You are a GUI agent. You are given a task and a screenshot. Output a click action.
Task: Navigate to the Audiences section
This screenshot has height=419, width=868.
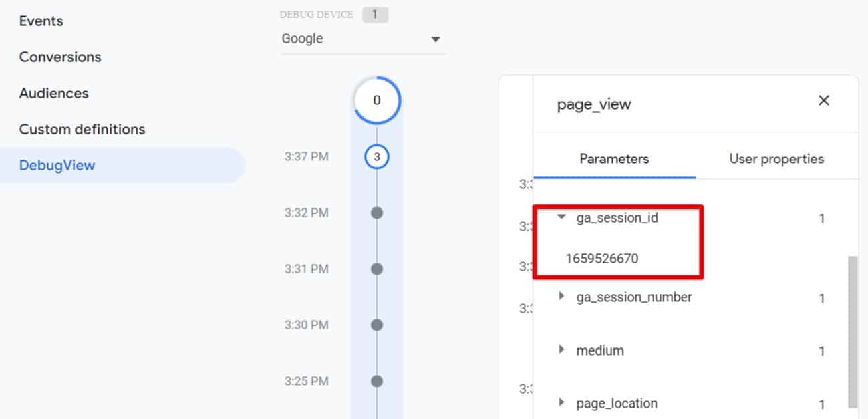54,93
